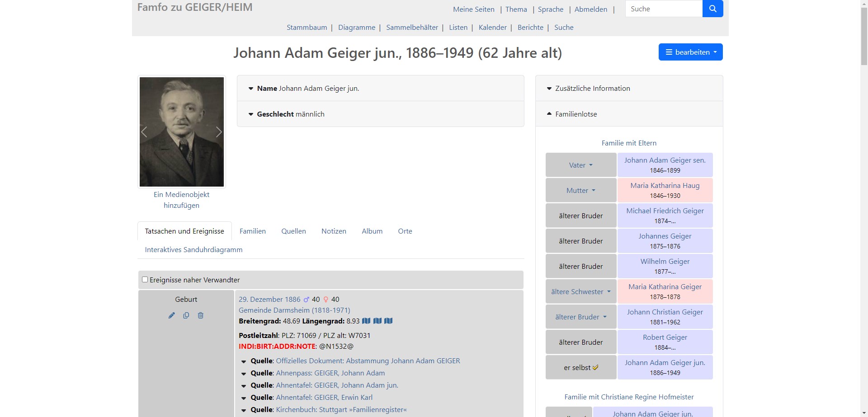Focus the Suche search input field
Image resolution: width=868 pixels, height=417 pixels.
click(663, 9)
